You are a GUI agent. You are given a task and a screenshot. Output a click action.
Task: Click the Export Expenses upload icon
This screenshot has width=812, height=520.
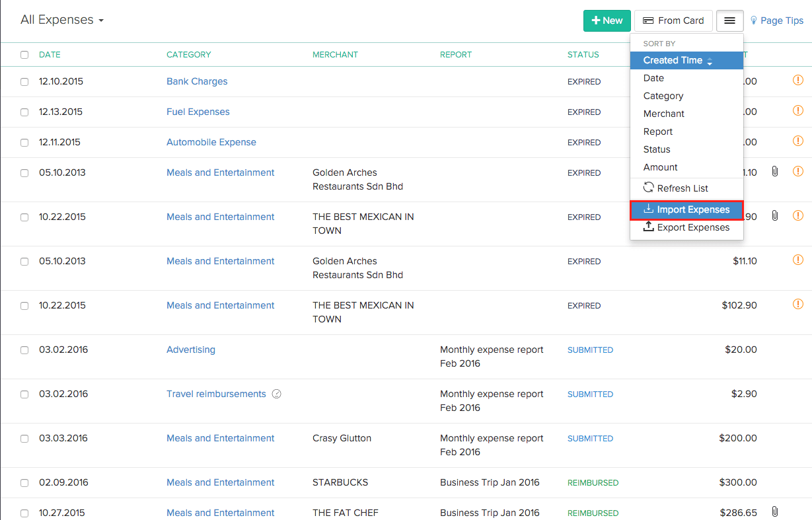click(649, 227)
